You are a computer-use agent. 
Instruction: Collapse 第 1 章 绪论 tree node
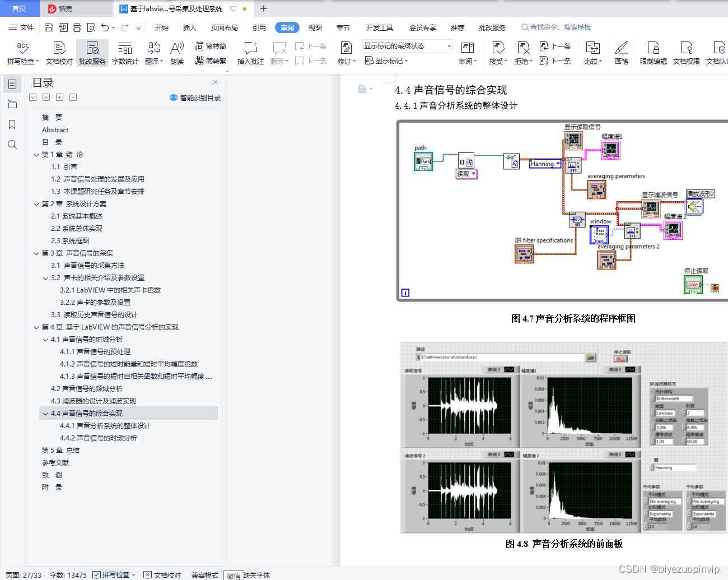(36, 155)
